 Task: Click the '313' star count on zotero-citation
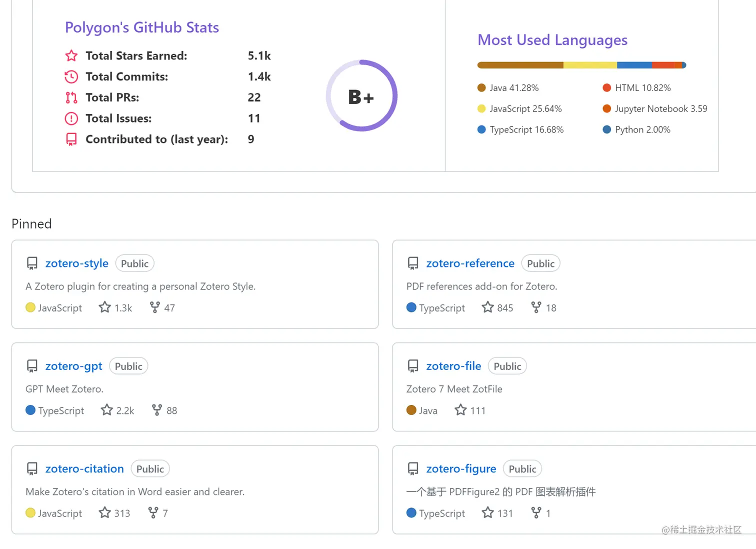[x=122, y=513]
